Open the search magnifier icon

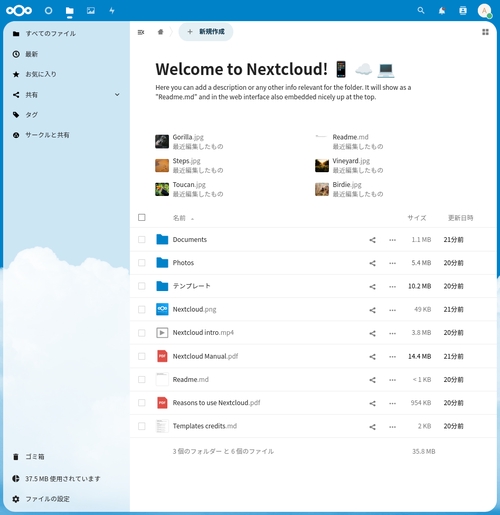(x=421, y=11)
